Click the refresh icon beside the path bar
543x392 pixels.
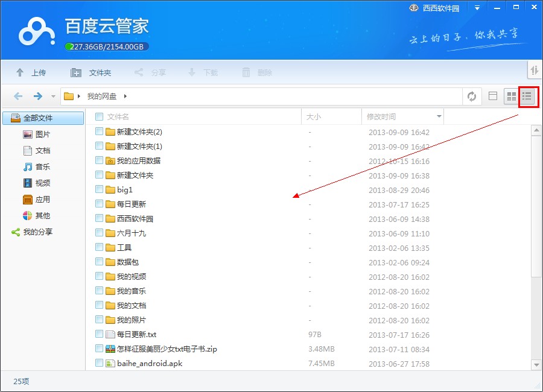tap(472, 96)
